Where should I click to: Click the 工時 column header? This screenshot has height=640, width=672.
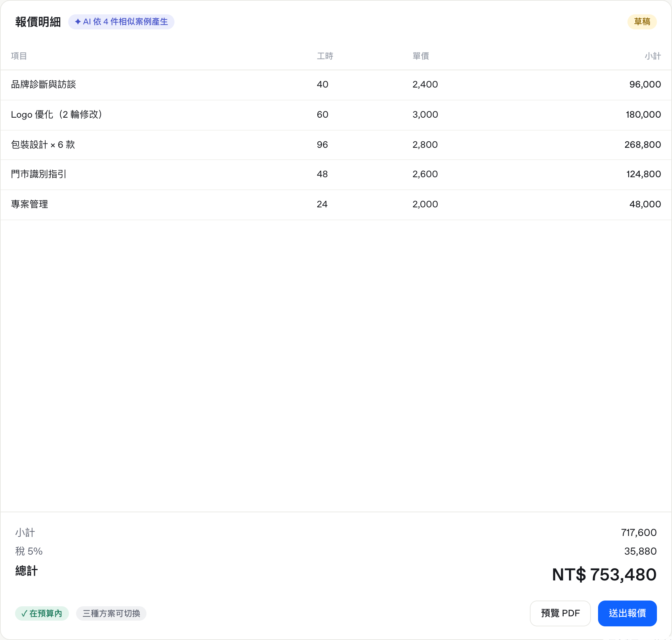tap(325, 56)
